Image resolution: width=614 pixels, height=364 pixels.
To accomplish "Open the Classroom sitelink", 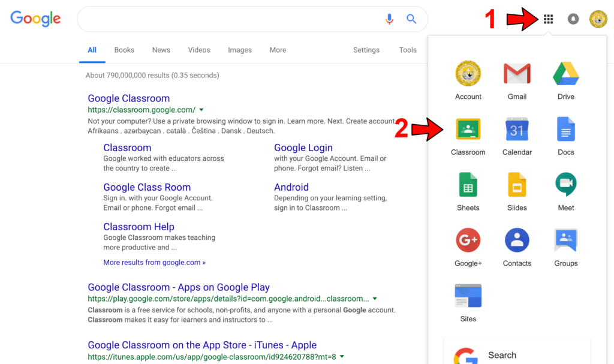I will tap(127, 148).
